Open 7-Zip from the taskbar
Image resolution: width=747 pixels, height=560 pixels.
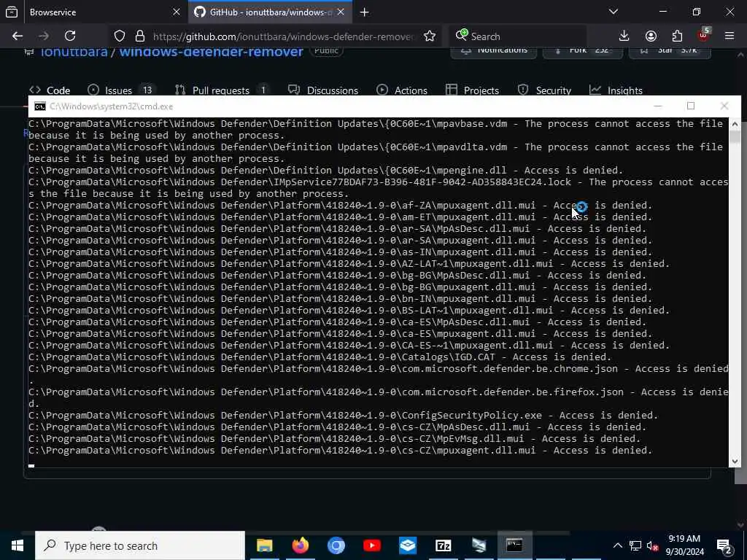click(x=443, y=545)
